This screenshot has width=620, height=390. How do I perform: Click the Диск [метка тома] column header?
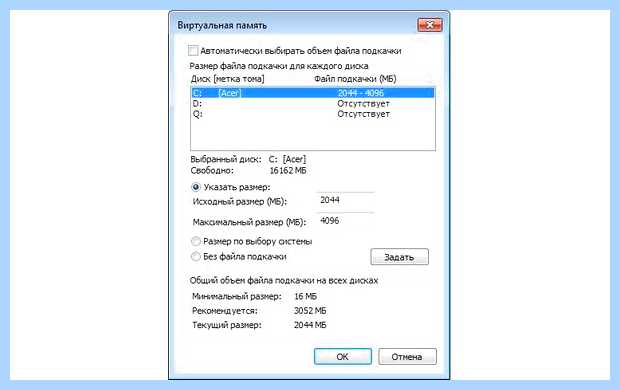227,79
